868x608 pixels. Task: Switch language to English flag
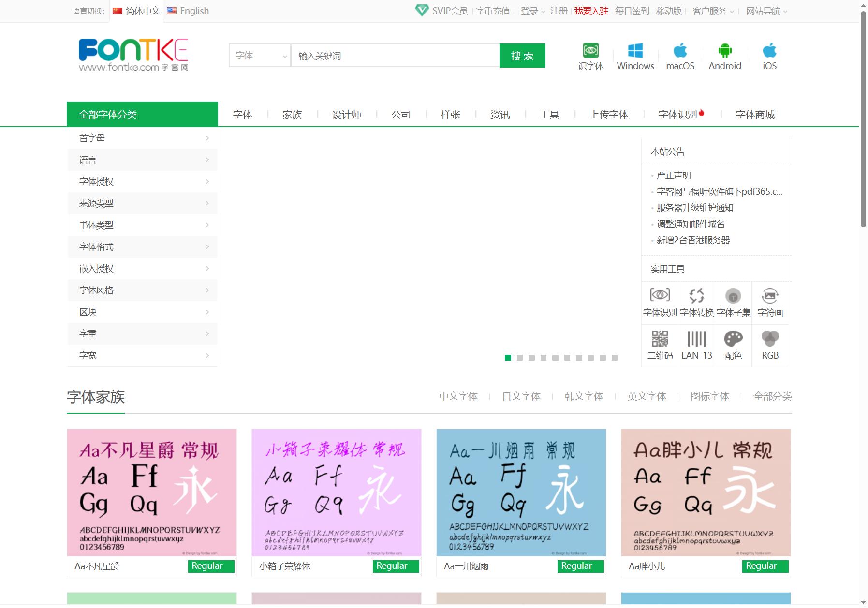coord(171,11)
